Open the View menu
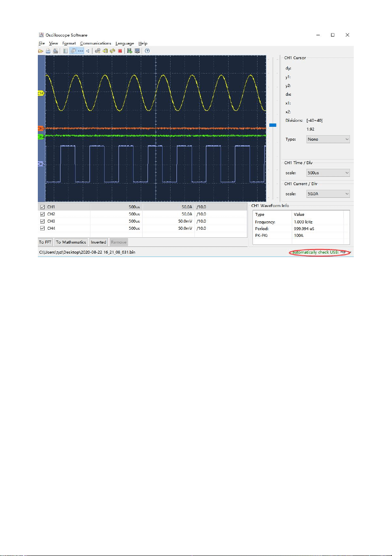The width and height of the screenshot is (392, 556). 54,43
